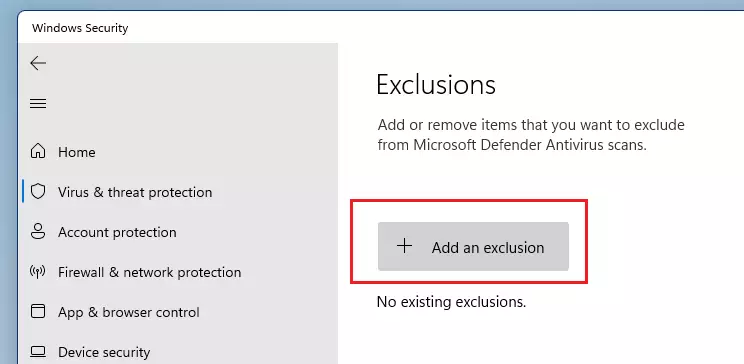Click the Home house icon

point(38,152)
